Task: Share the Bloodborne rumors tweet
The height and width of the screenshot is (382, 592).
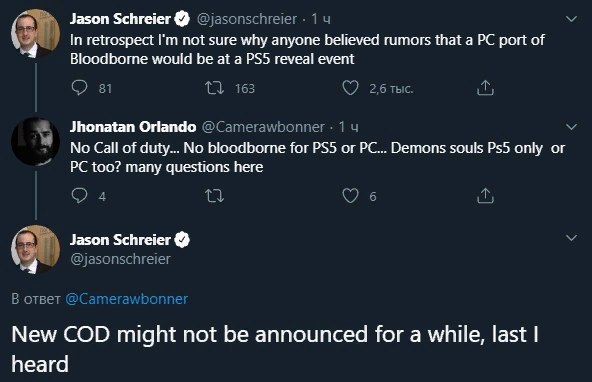Action: [x=485, y=88]
